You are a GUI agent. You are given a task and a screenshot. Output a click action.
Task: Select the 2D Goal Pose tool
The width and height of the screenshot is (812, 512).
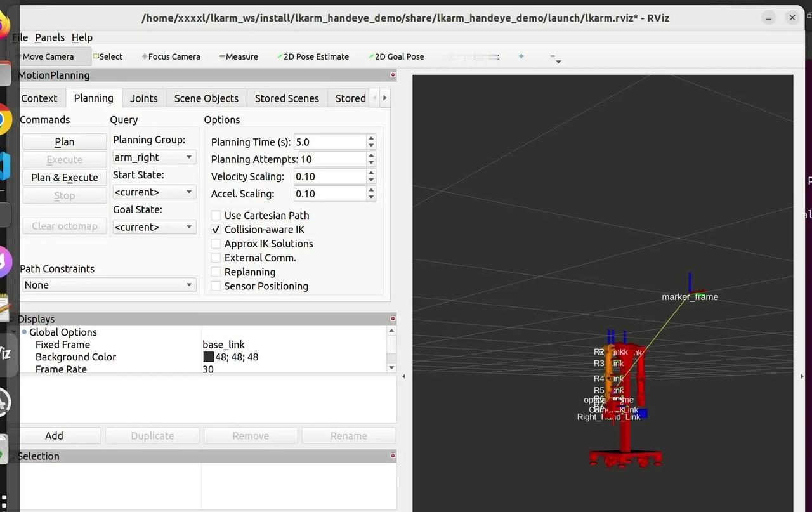pyautogui.click(x=396, y=56)
